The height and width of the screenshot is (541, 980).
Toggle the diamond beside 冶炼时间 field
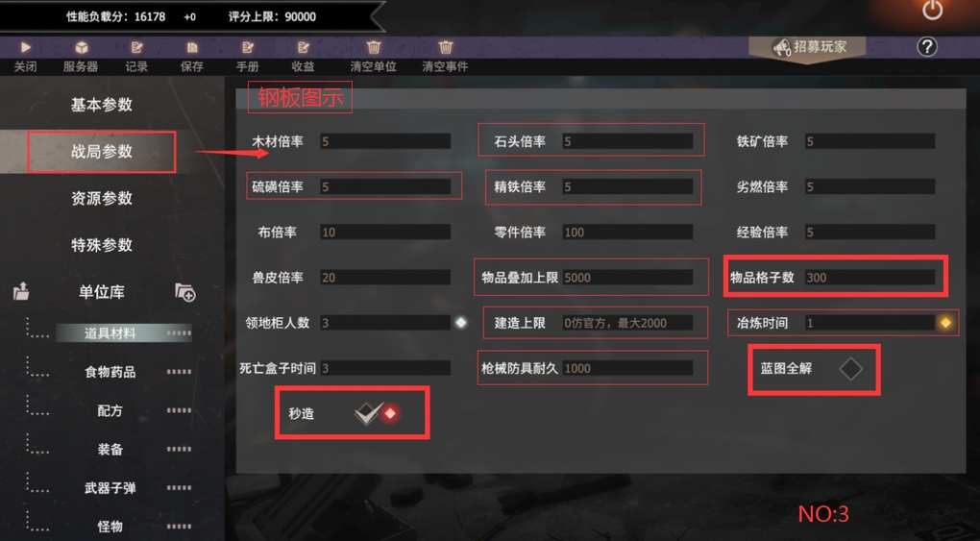click(x=945, y=323)
